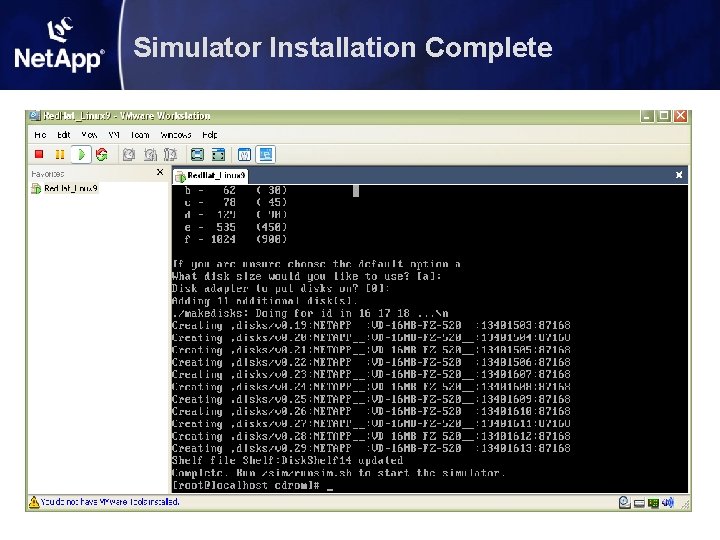This screenshot has width=720, height=540.
Task: Select RedHat_Linux9 in the Favorites list
Action: pos(65,188)
